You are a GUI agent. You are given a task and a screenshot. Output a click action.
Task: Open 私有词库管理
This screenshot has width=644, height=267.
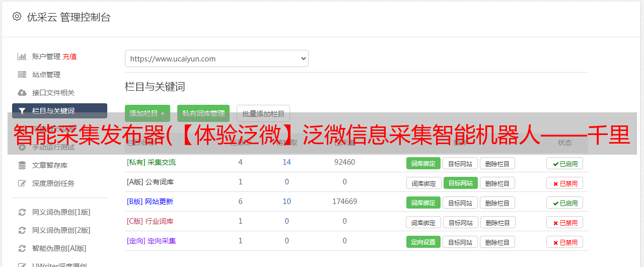coord(203,113)
